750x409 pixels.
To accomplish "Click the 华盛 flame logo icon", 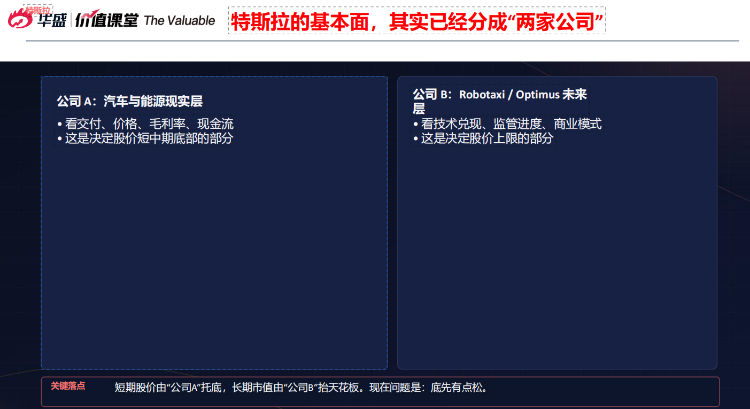I will pyautogui.click(x=21, y=18).
